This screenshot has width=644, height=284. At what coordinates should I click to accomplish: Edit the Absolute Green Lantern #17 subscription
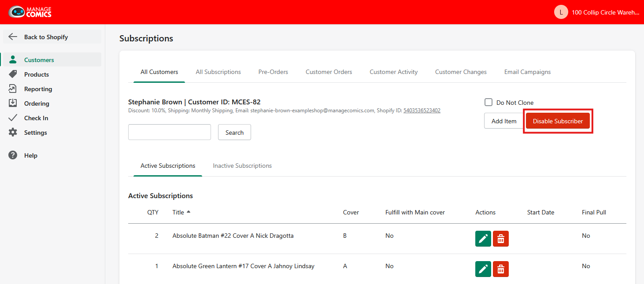point(483,269)
